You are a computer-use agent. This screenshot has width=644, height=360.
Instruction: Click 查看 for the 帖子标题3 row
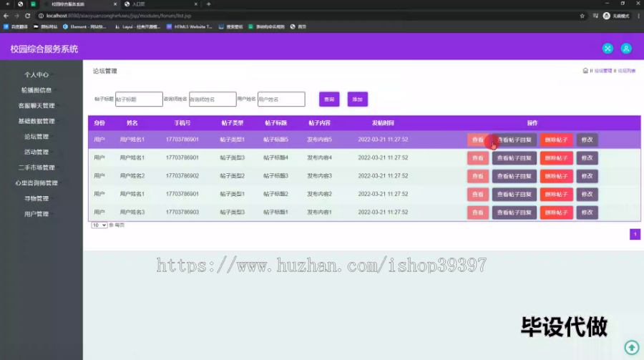coord(478,176)
